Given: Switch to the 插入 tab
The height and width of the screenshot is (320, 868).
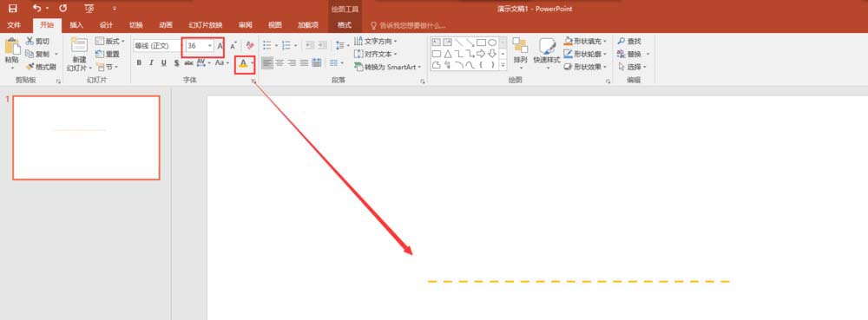Looking at the screenshot, I should click(76, 25).
